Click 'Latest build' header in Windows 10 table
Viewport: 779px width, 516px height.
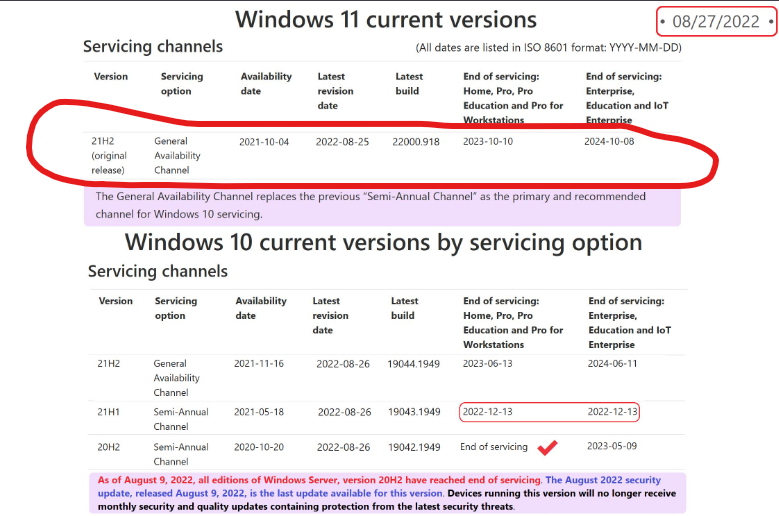(x=404, y=308)
